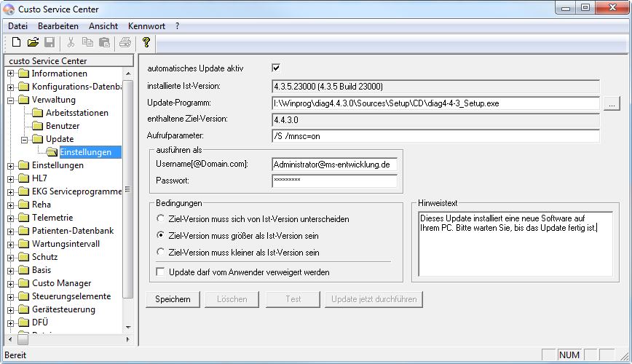Open the ? help menu
632x364 pixels.
178,25
